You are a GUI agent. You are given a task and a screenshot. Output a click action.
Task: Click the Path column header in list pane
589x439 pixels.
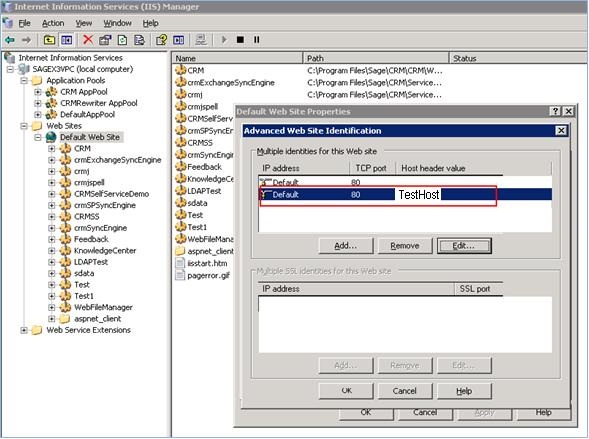376,58
